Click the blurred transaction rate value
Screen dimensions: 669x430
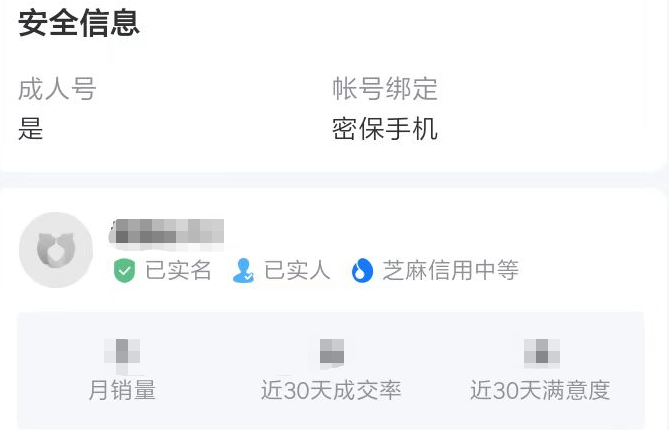[332, 354]
